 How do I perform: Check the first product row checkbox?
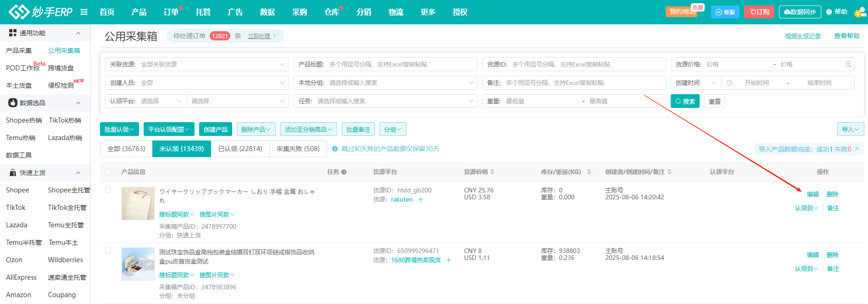(x=108, y=190)
